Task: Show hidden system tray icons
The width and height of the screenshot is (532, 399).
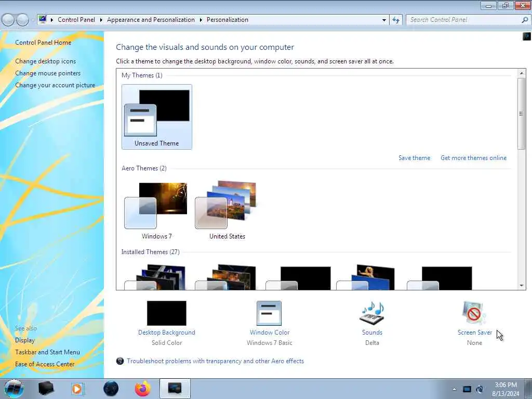Action: (x=454, y=389)
